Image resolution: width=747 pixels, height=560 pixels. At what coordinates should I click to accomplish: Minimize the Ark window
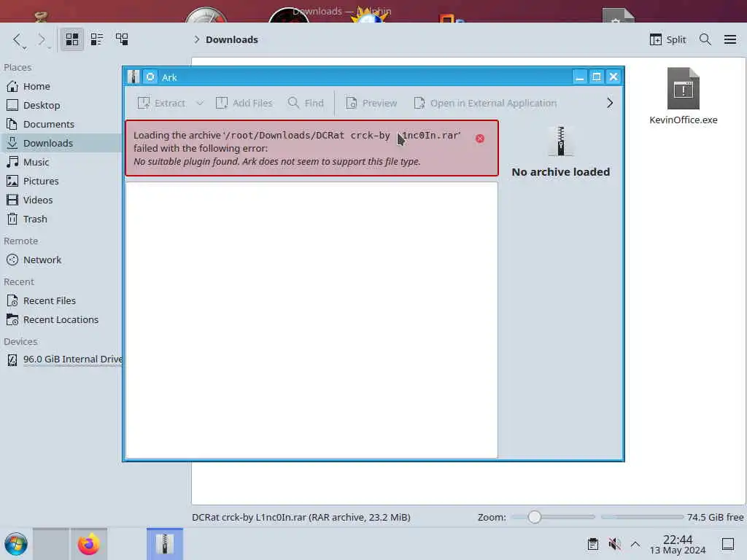click(579, 77)
